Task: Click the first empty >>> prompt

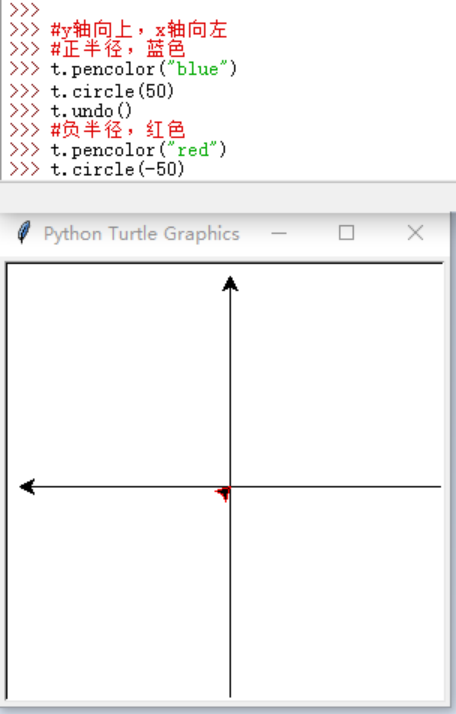Action: coord(25,10)
